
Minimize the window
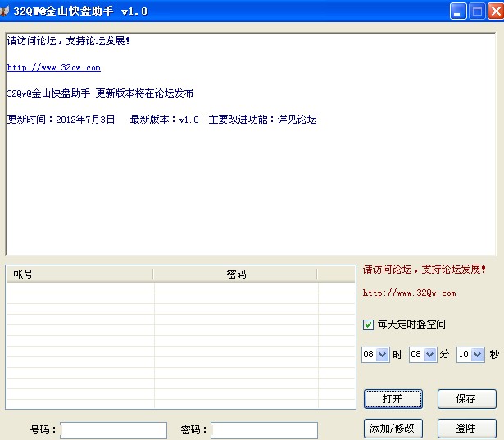pyautogui.click(x=458, y=11)
